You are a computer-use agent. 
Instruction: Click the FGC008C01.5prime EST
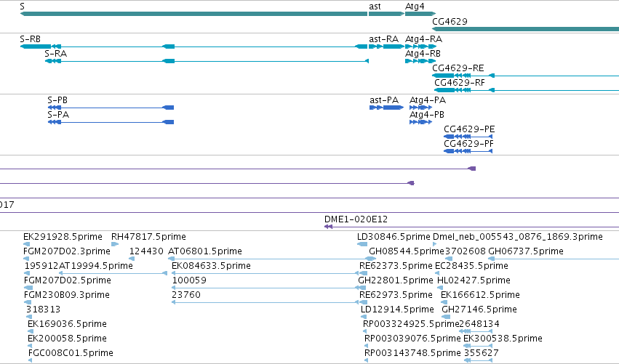coord(31,360)
